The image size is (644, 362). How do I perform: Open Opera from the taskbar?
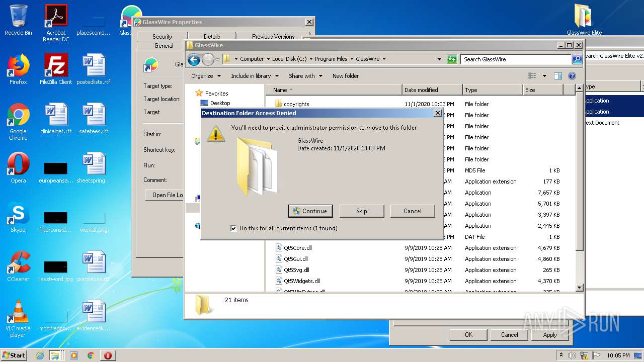pyautogui.click(x=108, y=355)
